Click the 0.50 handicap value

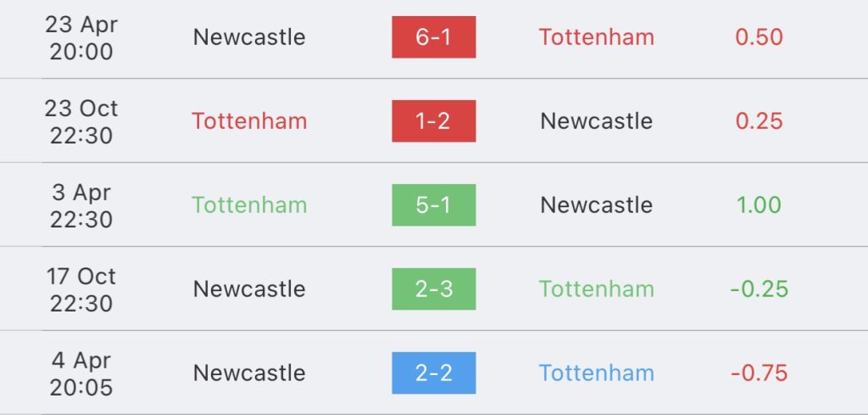click(759, 37)
